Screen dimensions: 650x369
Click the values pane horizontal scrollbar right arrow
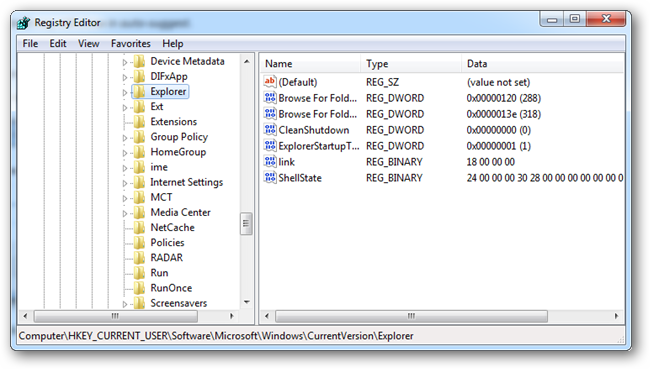[616, 316]
